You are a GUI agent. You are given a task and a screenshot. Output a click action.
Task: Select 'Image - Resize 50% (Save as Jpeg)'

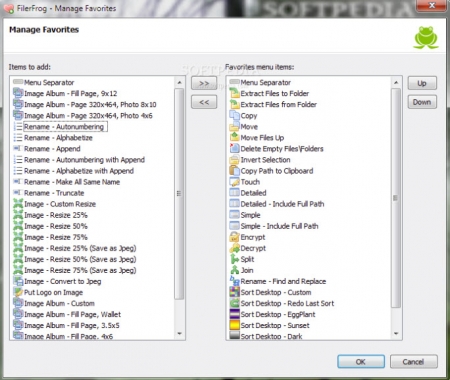(x=80, y=259)
